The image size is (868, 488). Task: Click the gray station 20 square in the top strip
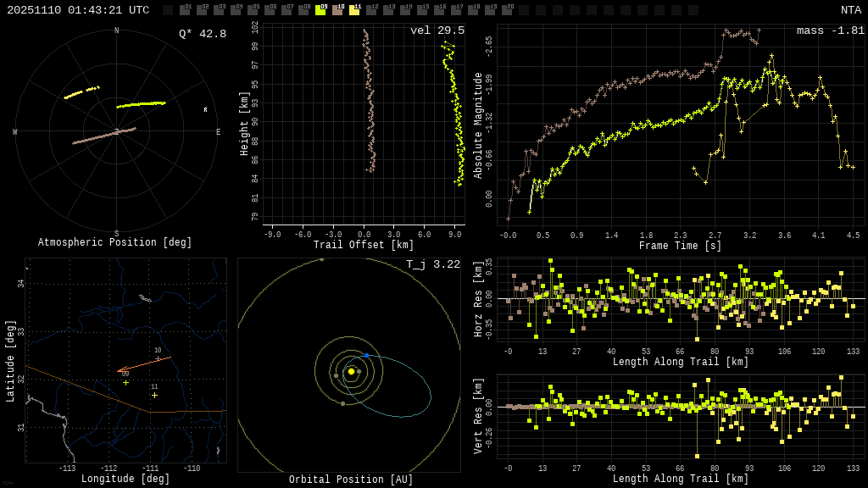[507, 10]
